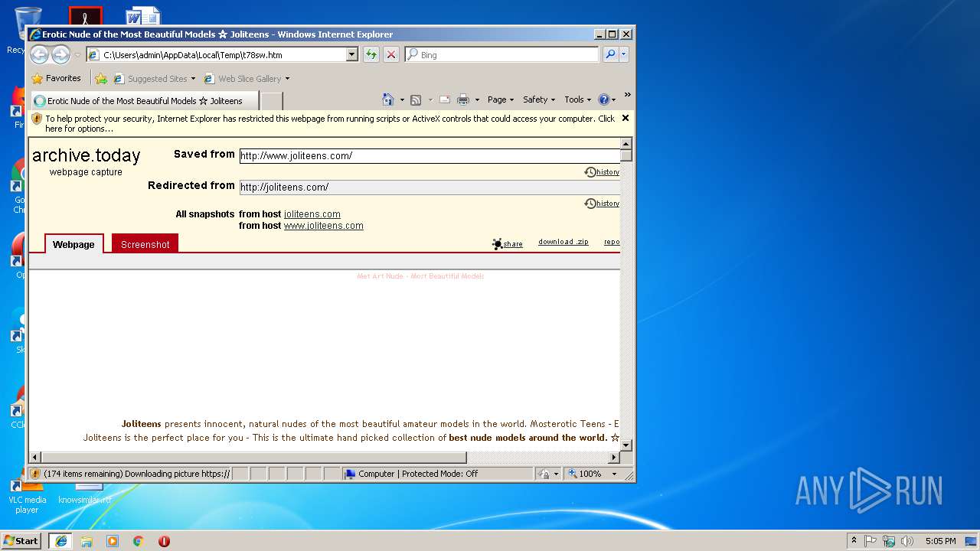980x551 pixels.
Task: Expand the Web Slice Gallery dropdown
Action: [287, 78]
